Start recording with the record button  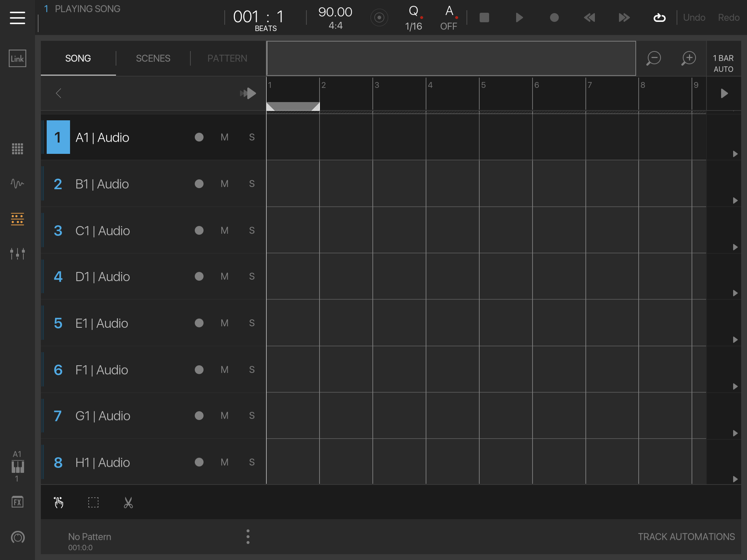554,17
